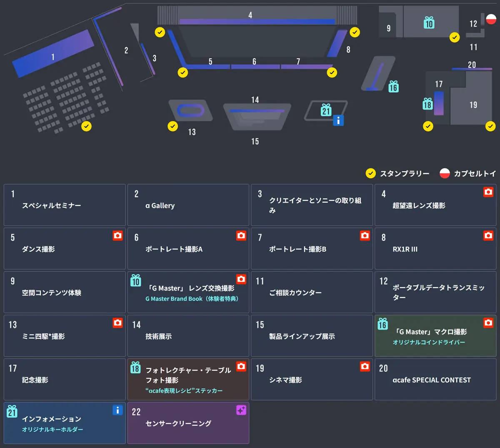Click gift icon 18 on the floor map
This screenshot has width=500, height=448.
click(427, 104)
